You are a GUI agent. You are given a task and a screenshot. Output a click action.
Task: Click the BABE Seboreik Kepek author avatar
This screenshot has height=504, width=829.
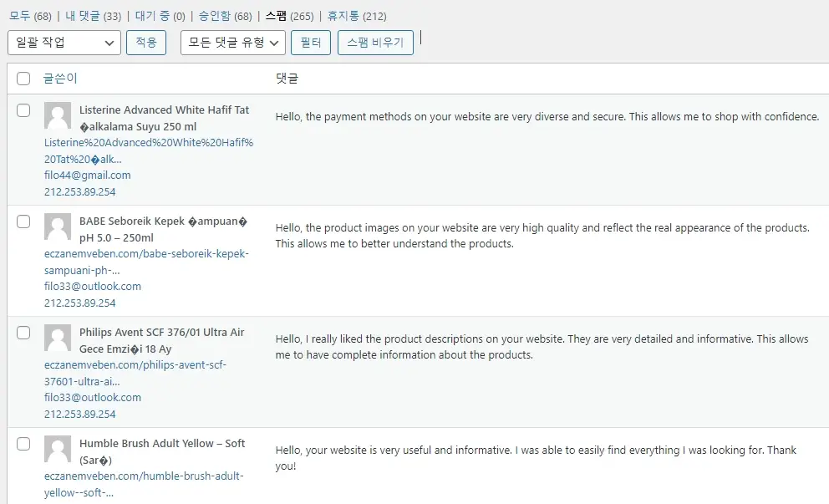tap(58, 227)
